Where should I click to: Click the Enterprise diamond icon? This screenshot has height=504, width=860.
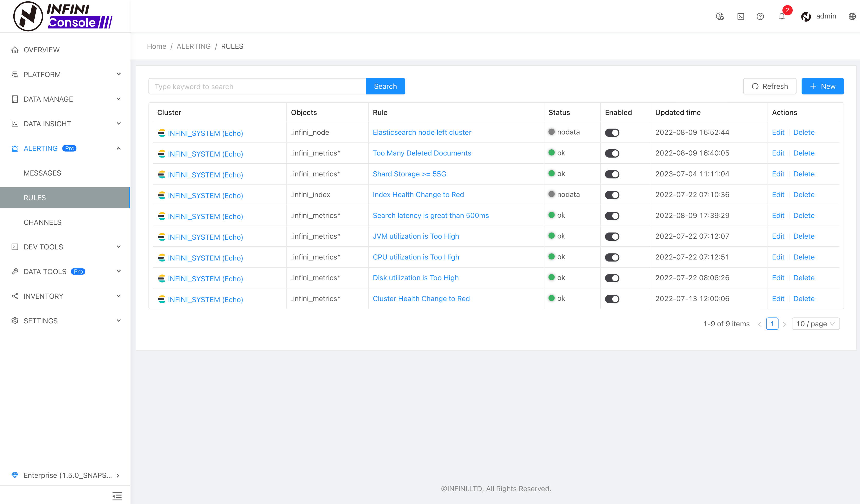15,475
